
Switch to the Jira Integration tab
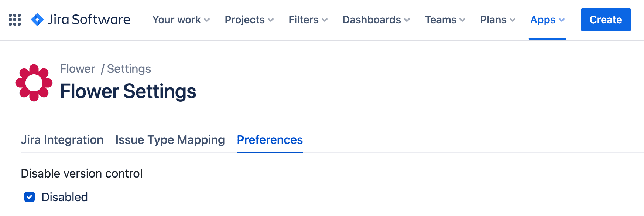pyautogui.click(x=62, y=140)
